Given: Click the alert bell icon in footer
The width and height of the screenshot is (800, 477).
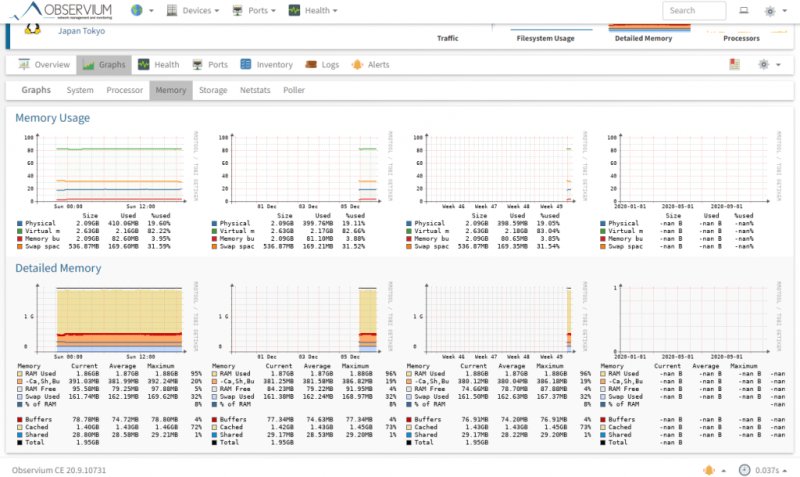Looking at the screenshot, I should 709,470.
